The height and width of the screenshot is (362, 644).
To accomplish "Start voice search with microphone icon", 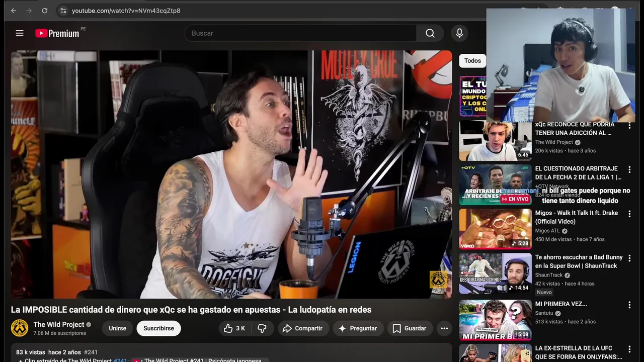I will (459, 33).
